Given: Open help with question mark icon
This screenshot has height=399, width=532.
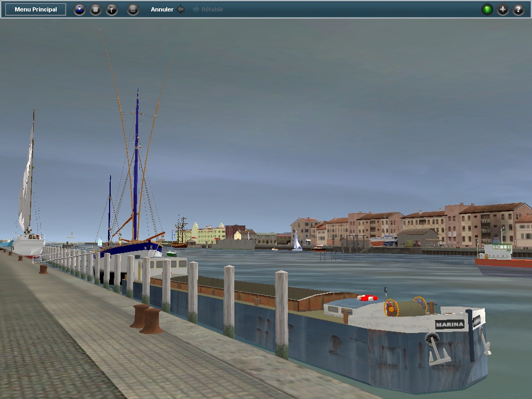Looking at the screenshot, I should [518, 9].
